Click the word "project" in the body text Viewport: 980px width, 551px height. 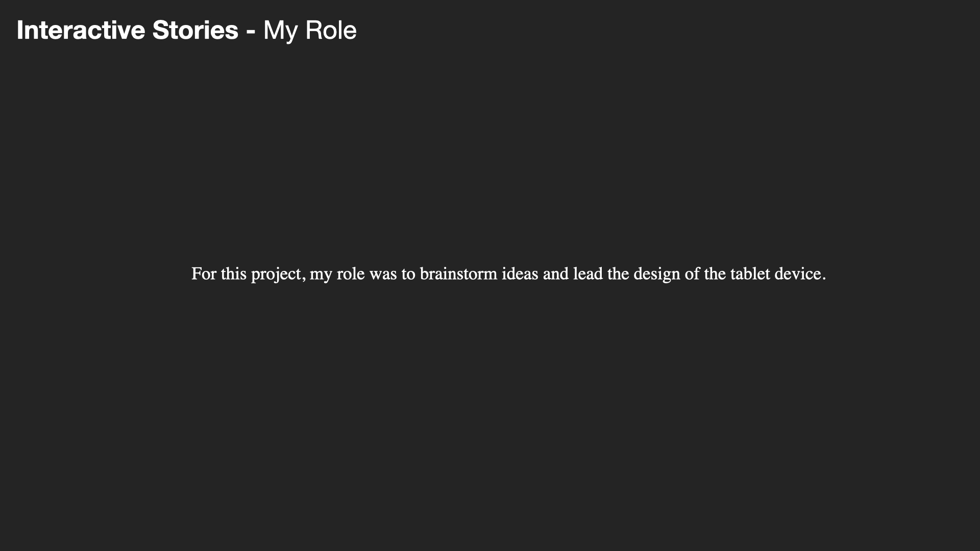[x=277, y=275]
